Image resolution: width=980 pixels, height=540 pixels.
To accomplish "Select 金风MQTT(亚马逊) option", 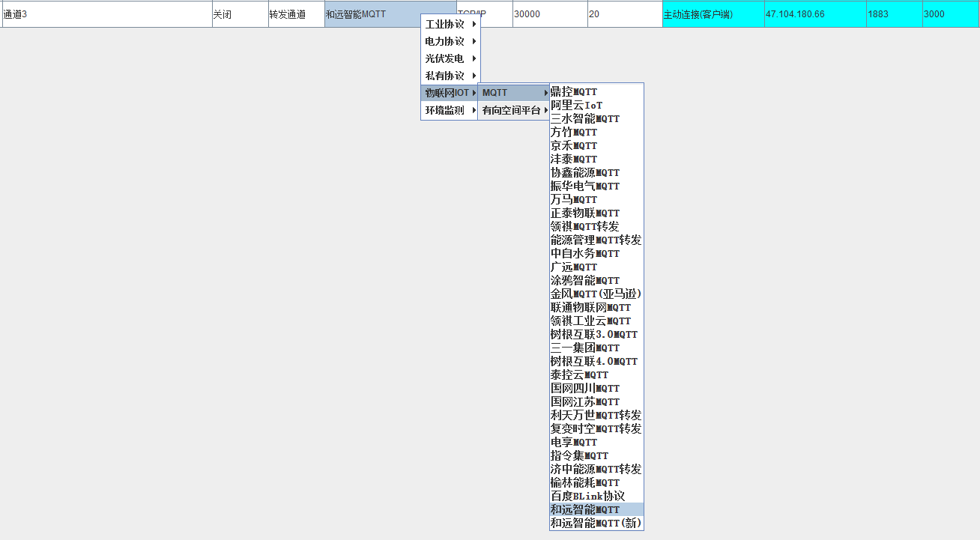I will (596, 294).
